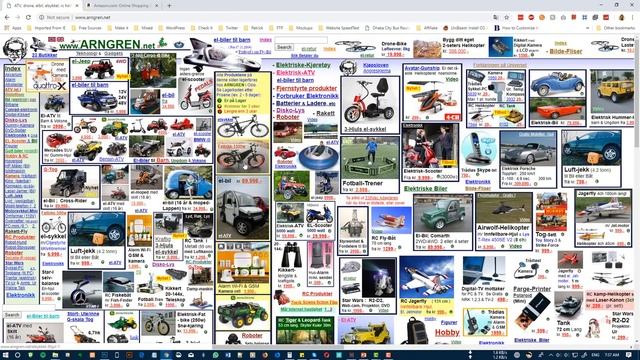Open the Imported From IE bookmark folder
The width and height of the screenshot is (640, 360).
(46, 28)
